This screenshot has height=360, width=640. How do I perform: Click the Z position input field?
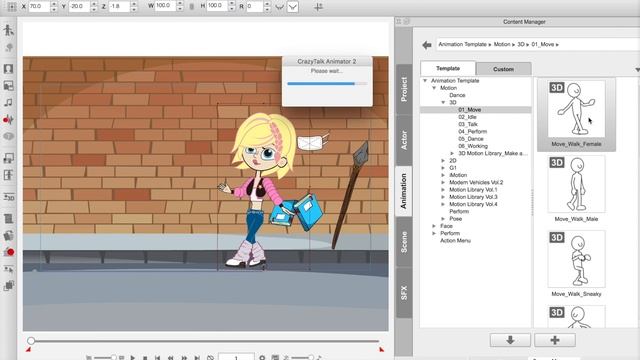click(x=119, y=6)
